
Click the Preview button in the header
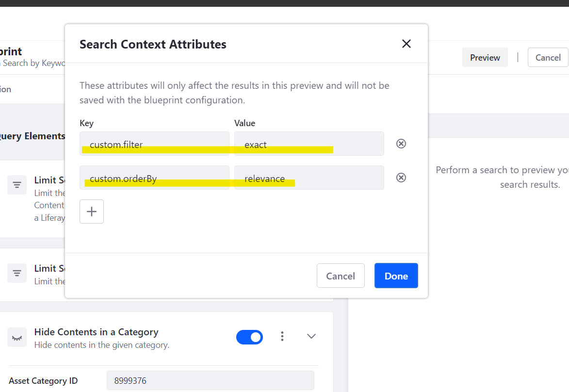point(485,57)
